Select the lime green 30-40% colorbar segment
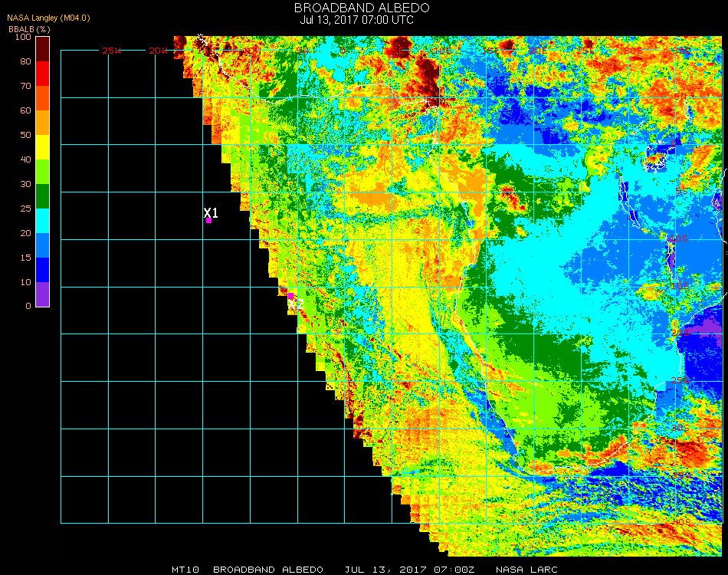This screenshot has width=728, height=575. (x=43, y=172)
